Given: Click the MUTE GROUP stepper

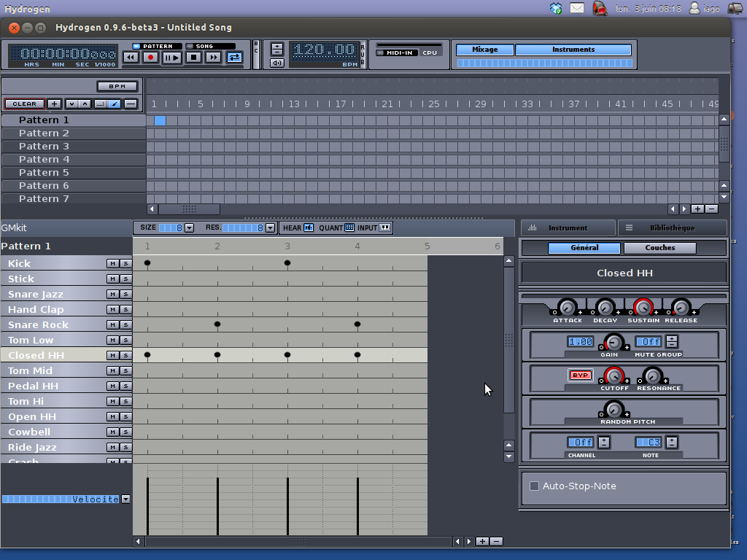Looking at the screenshot, I should 672,341.
